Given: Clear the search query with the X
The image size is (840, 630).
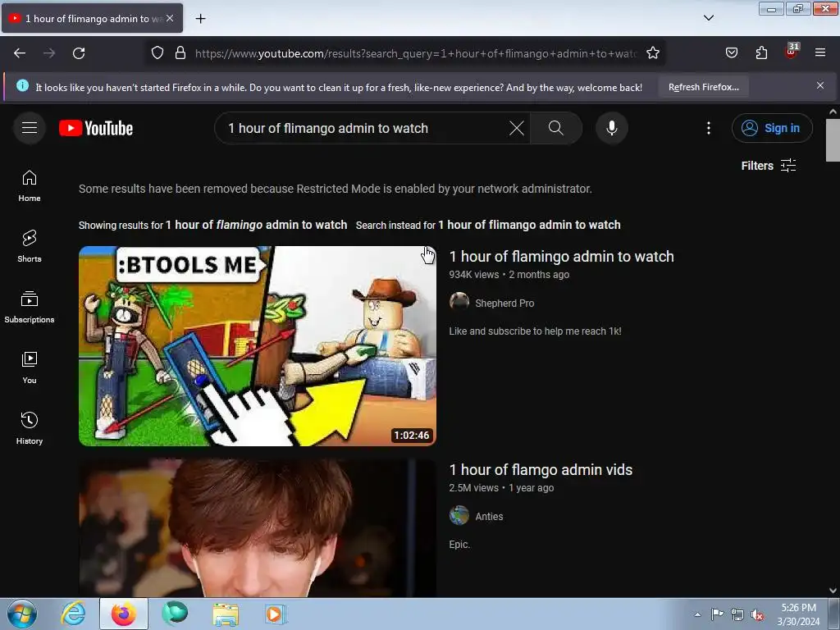Looking at the screenshot, I should click(517, 128).
